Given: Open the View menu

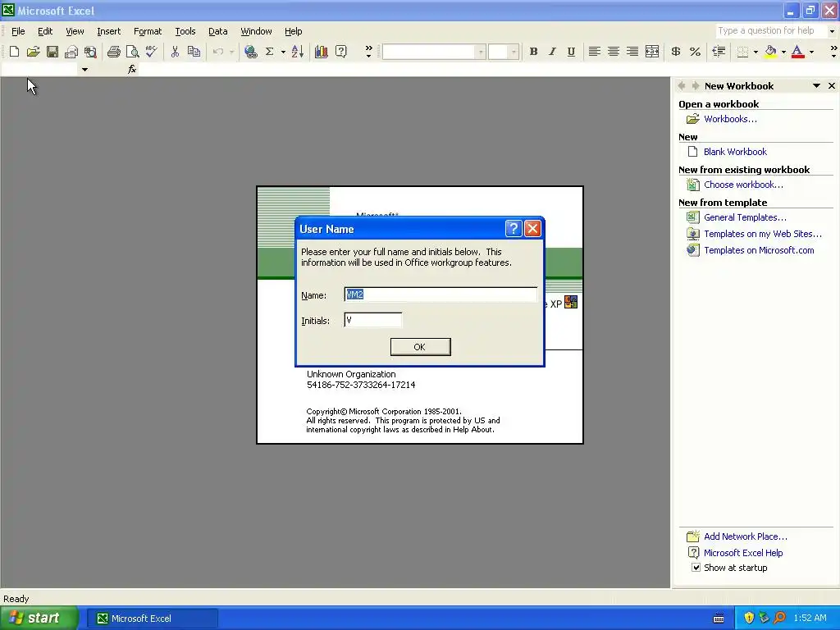Looking at the screenshot, I should click(75, 31).
